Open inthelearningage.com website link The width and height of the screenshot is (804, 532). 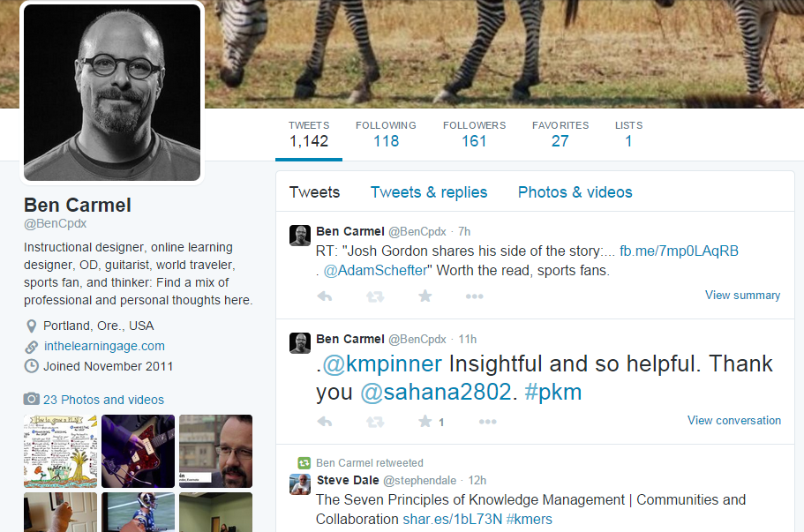click(104, 347)
